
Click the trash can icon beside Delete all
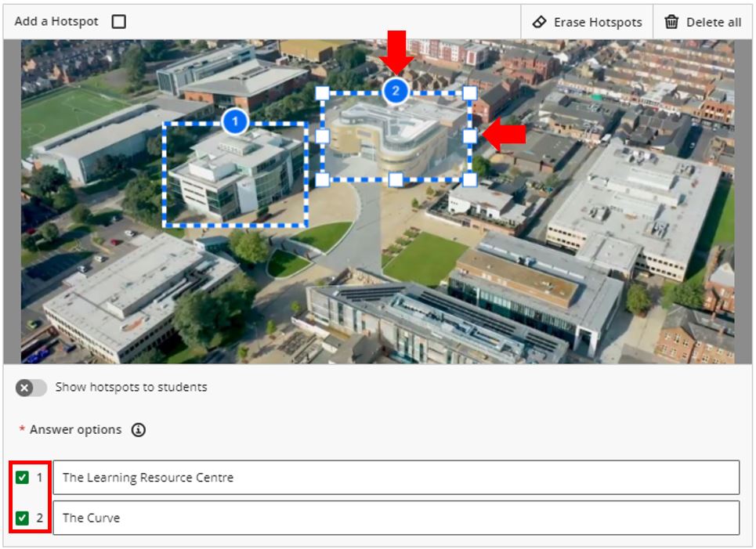(671, 22)
